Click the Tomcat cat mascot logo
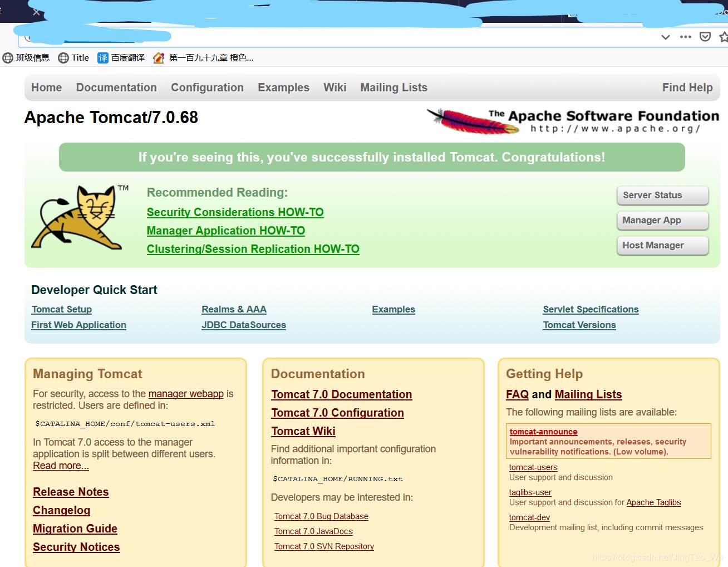728x567 pixels. pos(80,217)
